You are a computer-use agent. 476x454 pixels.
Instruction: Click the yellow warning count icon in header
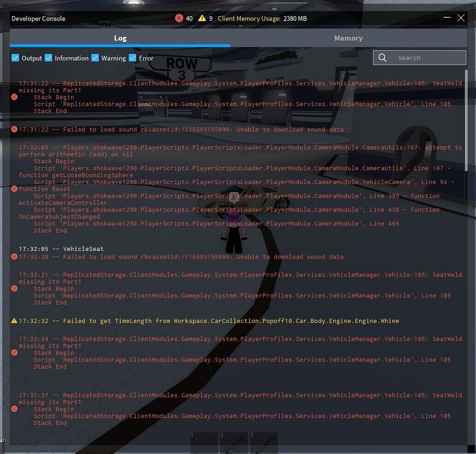pyautogui.click(x=202, y=18)
